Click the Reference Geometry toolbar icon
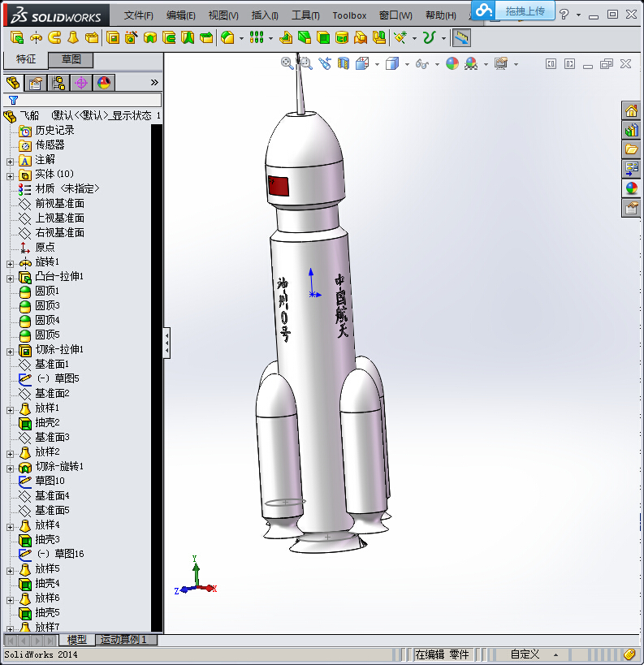The width and height of the screenshot is (644, 665). coord(400,37)
